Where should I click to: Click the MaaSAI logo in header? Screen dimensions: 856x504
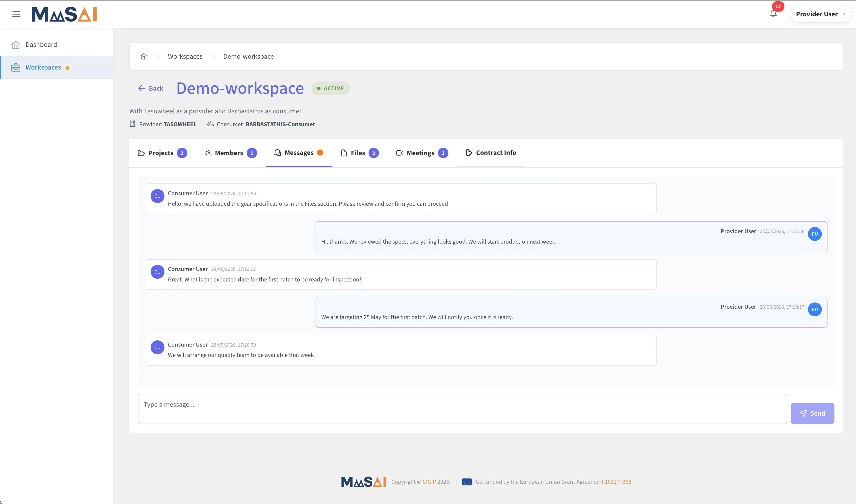[64, 14]
